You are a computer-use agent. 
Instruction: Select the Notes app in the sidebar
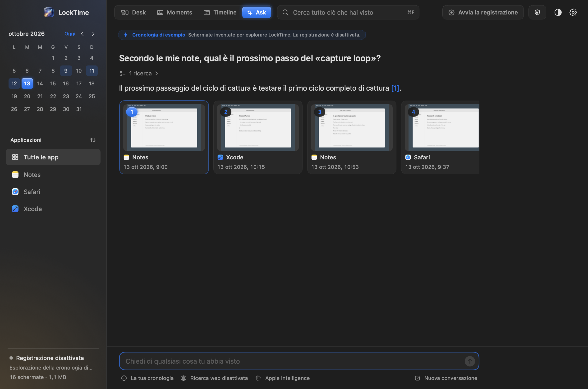[53, 175]
